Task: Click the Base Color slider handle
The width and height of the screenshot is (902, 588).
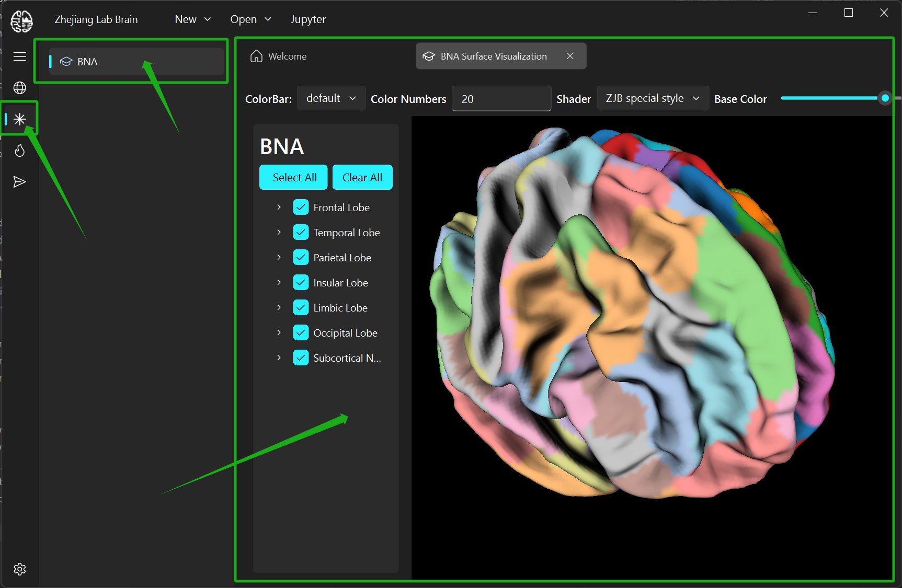Action: [x=885, y=98]
